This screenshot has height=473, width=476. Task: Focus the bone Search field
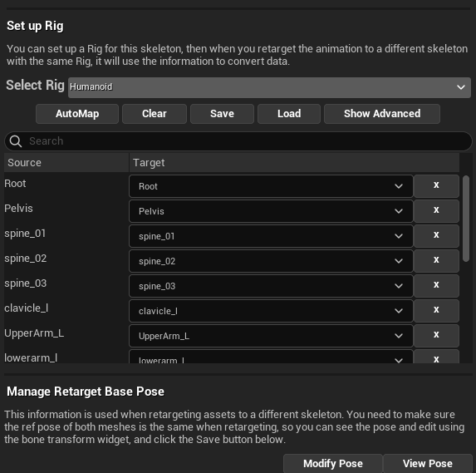tap(238, 141)
